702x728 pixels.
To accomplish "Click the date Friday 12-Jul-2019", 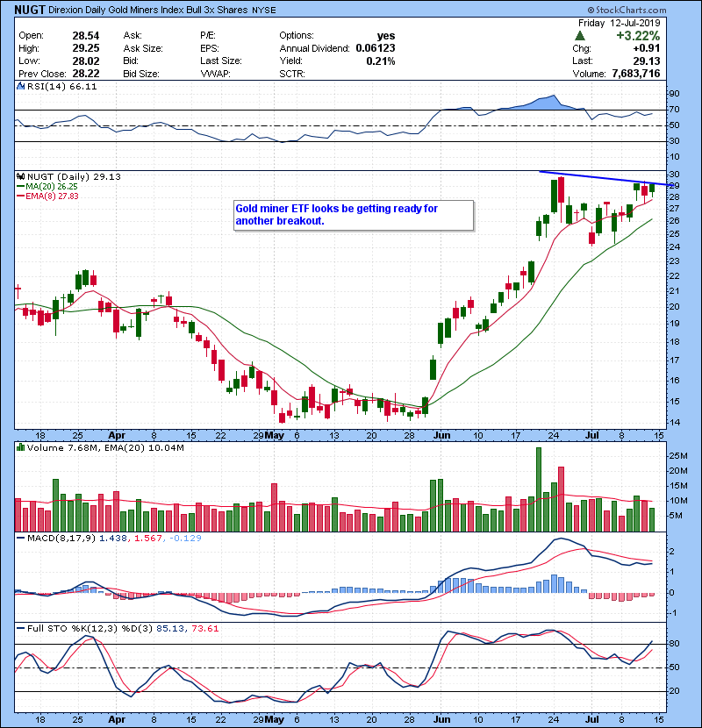I will tap(619, 23).
